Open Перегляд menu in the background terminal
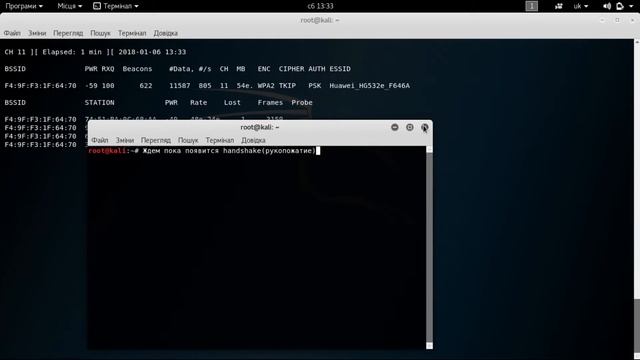 point(68,33)
